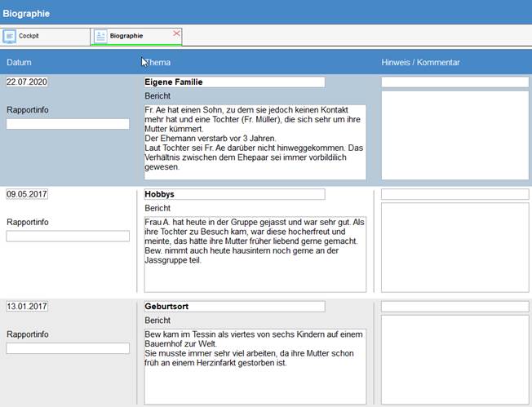
Task: Click the large comment box beside Hobbys entry
Action: [454, 246]
